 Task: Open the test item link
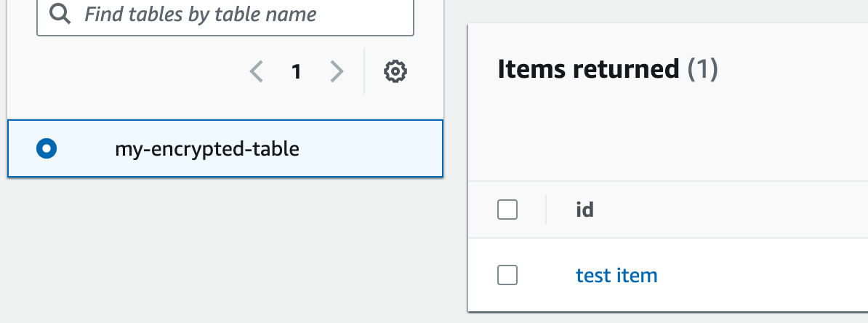coord(616,276)
